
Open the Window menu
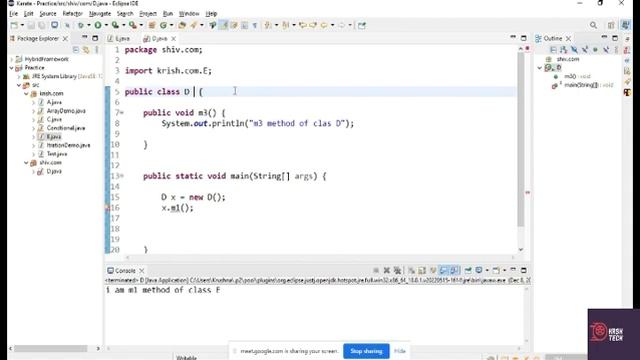[189, 13]
